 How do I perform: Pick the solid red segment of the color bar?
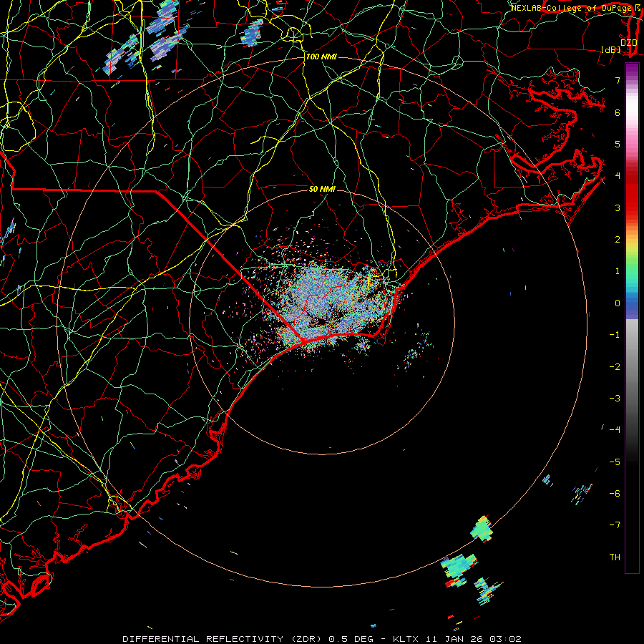coord(632,197)
